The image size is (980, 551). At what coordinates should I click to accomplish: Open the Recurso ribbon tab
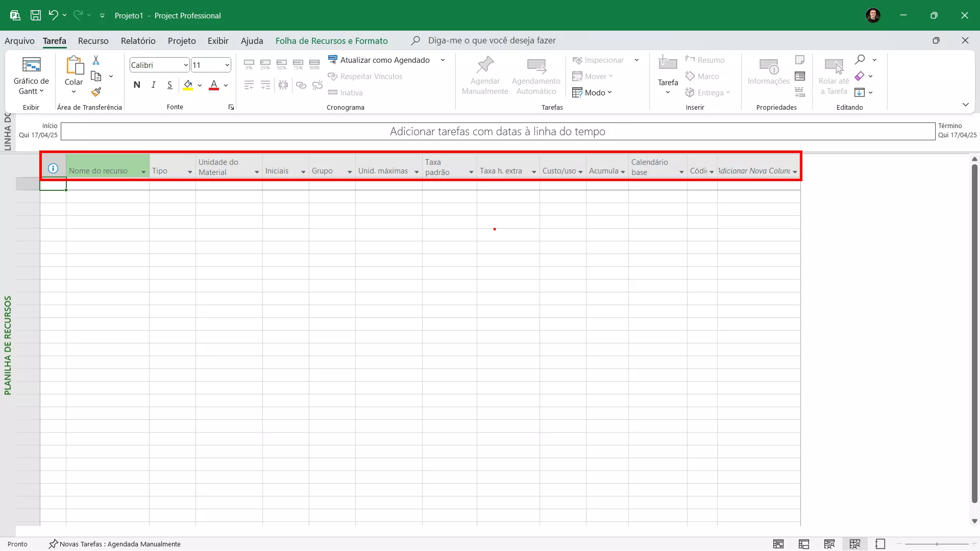point(93,41)
